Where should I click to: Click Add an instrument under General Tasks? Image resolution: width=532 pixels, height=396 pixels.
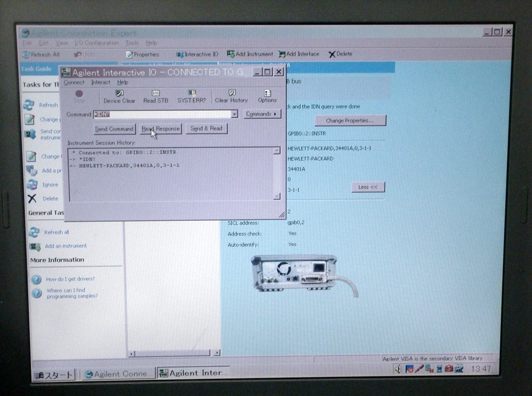pyautogui.click(x=58, y=246)
